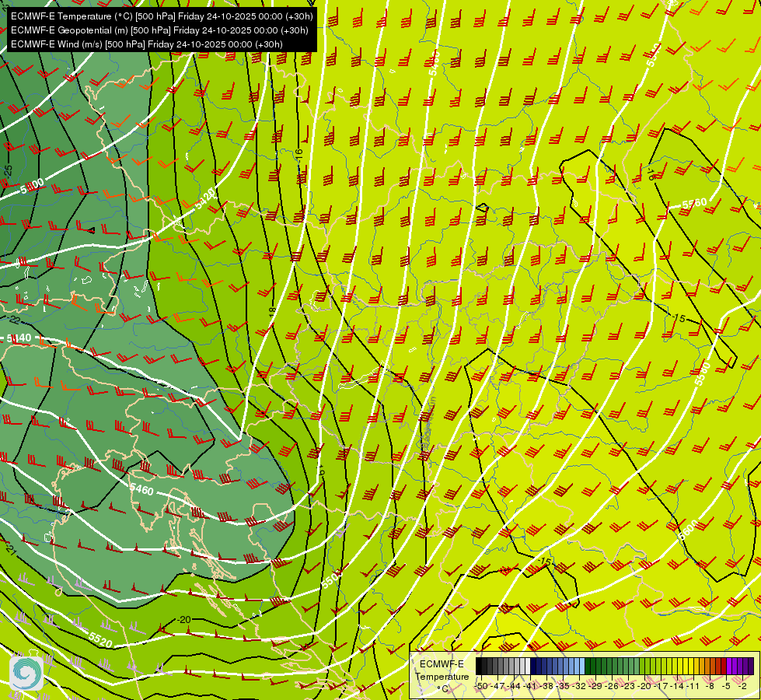
Task: Click the 5600 geopotential contour label
Action: coord(688,530)
